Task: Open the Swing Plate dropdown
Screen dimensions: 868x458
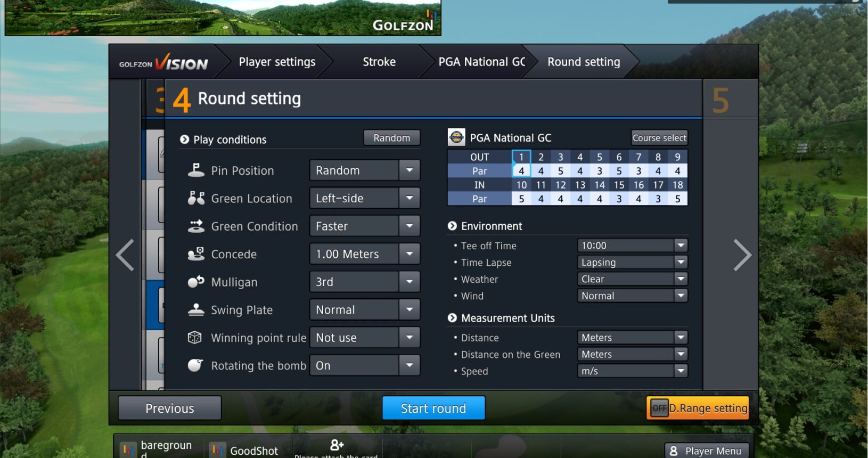Action: (365, 309)
